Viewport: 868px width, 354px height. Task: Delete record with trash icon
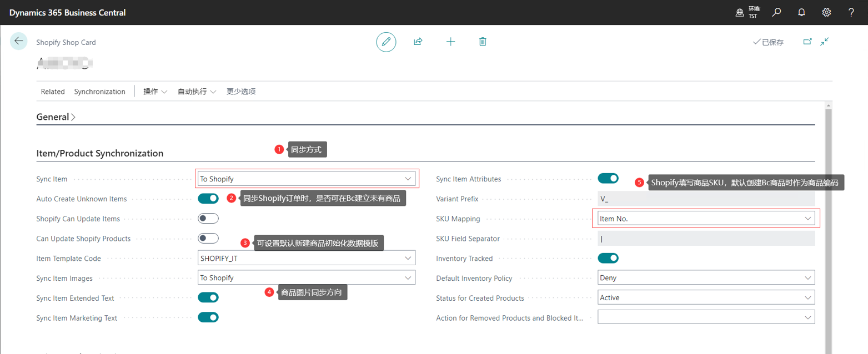pyautogui.click(x=483, y=42)
